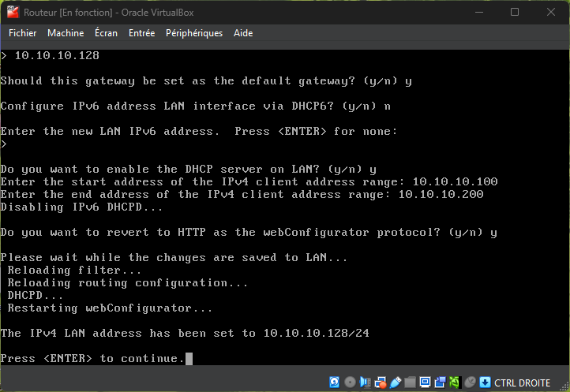Open the optical drive status icon
Image resolution: width=570 pixels, height=392 pixels.
click(350, 383)
